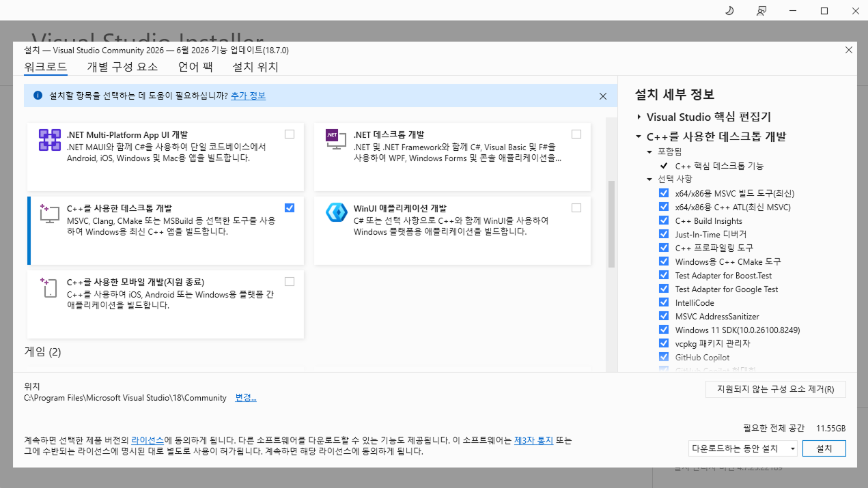Open the 제3자 통지 link
The width and height of the screenshot is (868, 488).
click(533, 440)
